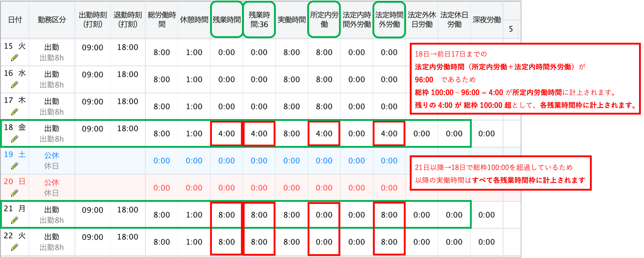This screenshot has width=644, height=258.
Task: Click the 実働時間 column header
Action: click(292, 19)
